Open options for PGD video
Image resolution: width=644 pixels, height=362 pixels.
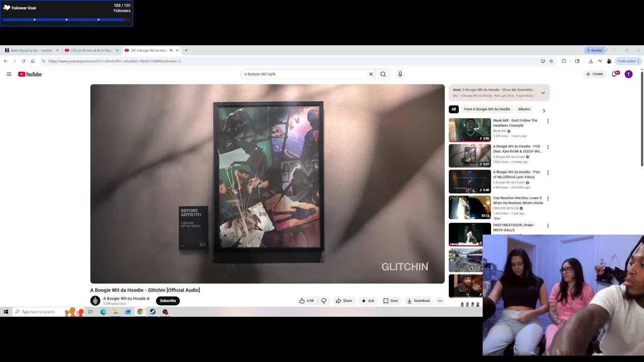(547, 147)
